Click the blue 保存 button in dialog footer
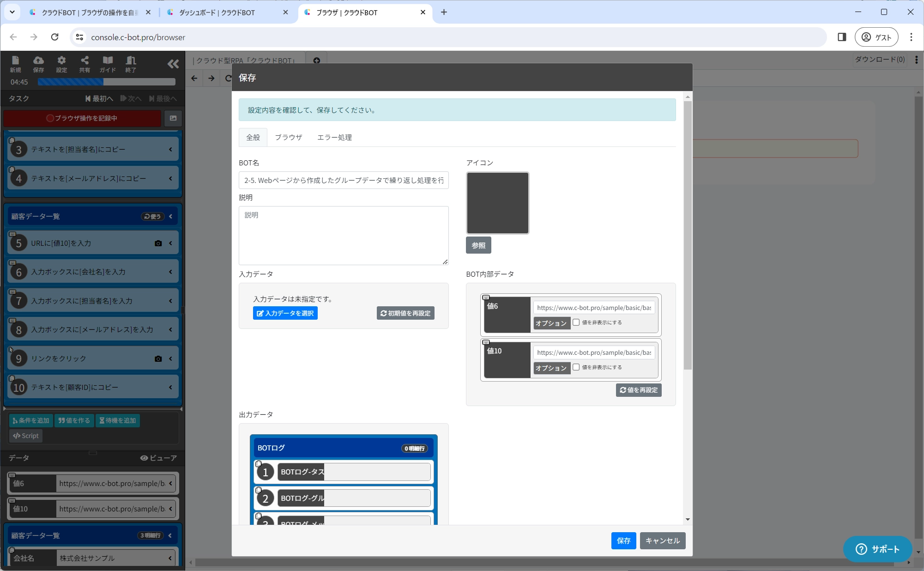Image resolution: width=924 pixels, height=571 pixels. click(x=623, y=541)
